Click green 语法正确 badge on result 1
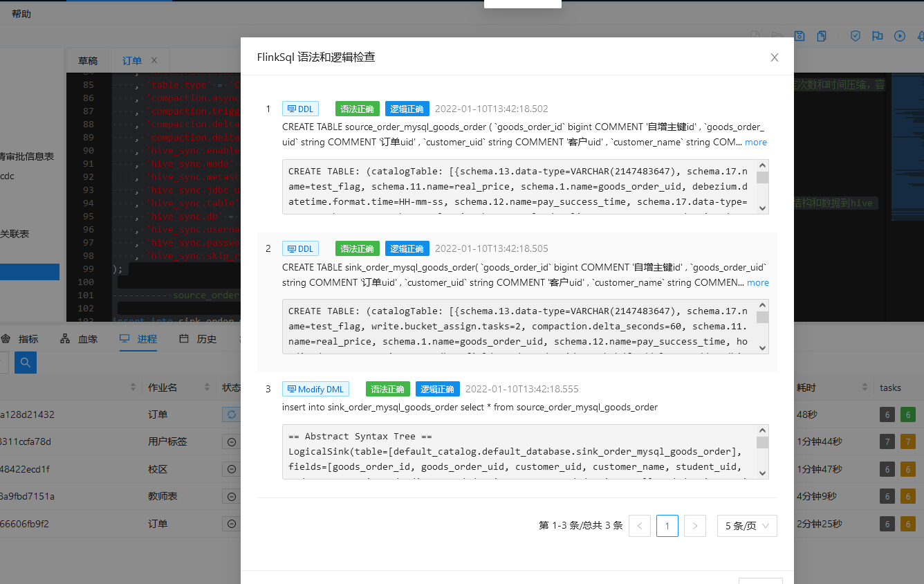Viewport: 924px width, 584px height. coord(358,109)
